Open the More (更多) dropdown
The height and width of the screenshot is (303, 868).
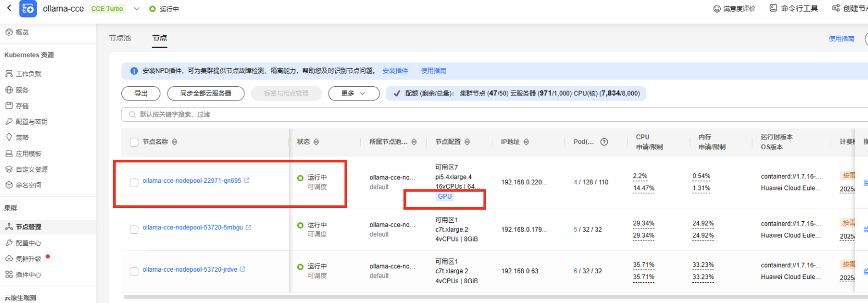click(x=354, y=93)
